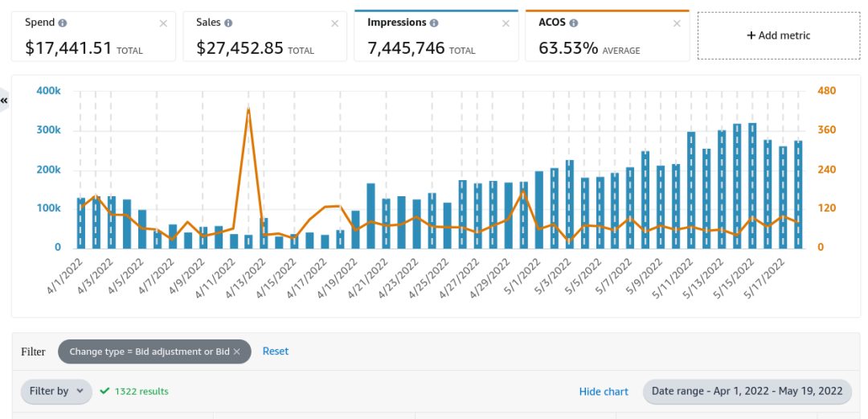Image resolution: width=868 pixels, height=419 pixels.
Task: Click the info icon next to Sales
Action: (x=229, y=23)
